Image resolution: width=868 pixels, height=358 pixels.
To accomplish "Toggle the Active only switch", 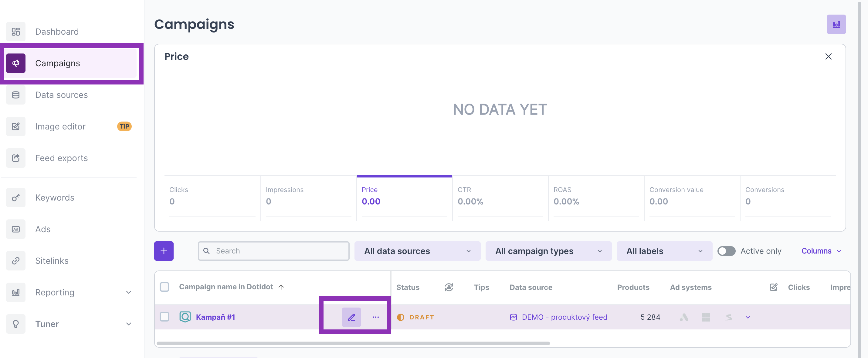I will click(x=726, y=251).
